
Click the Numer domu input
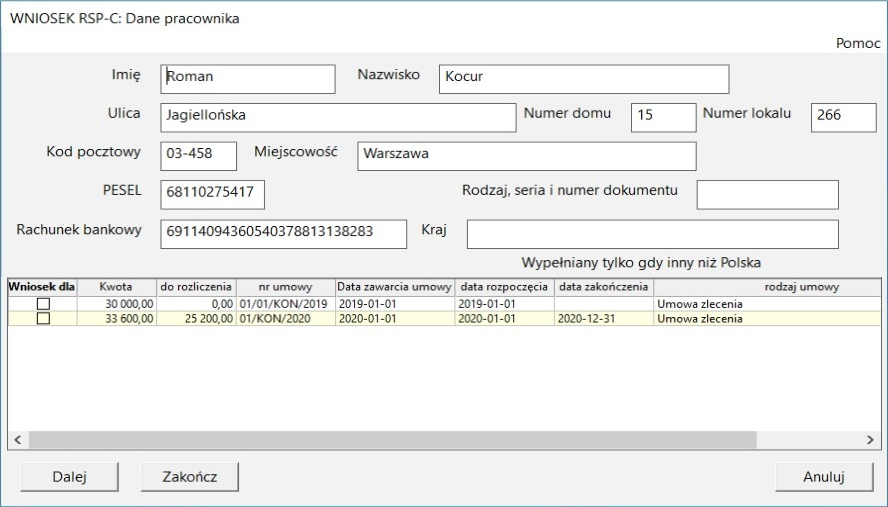(662, 117)
